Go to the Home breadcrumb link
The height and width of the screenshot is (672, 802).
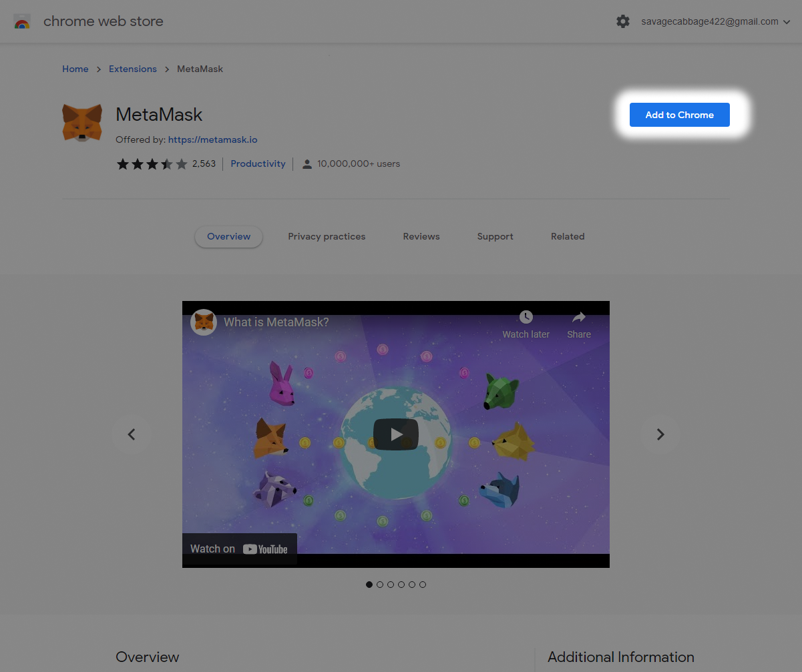point(75,69)
